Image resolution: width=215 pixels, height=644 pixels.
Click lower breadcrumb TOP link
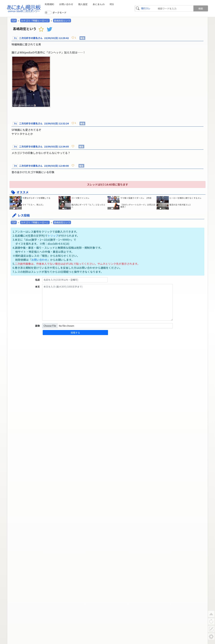[14, 223]
